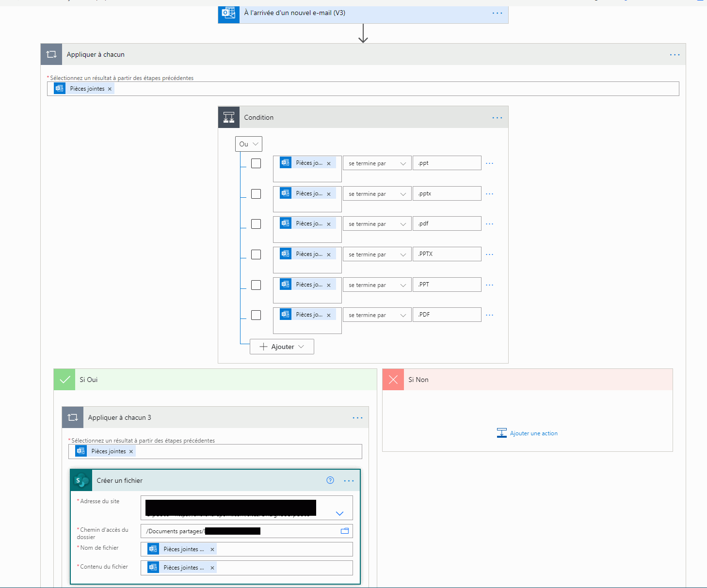Click the Condition block icon
Image resolution: width=707 pixels, height=588 pixels.
coord(229,117)
